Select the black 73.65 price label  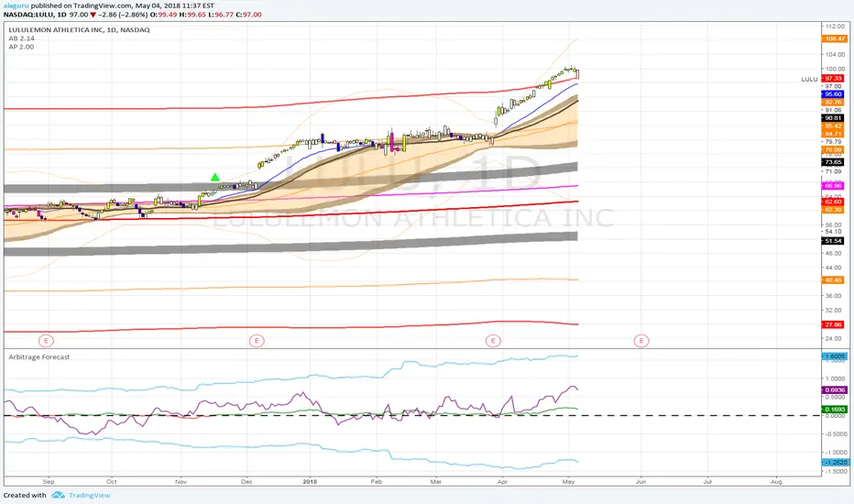[x=833, y=162]
